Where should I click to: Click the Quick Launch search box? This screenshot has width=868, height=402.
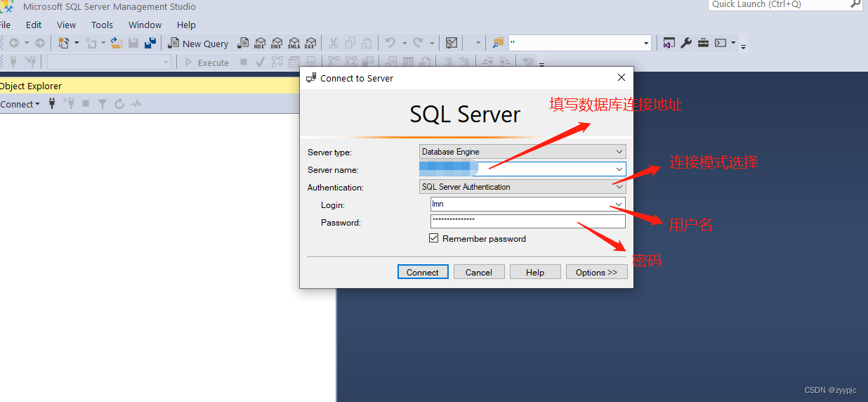[785, 4]
